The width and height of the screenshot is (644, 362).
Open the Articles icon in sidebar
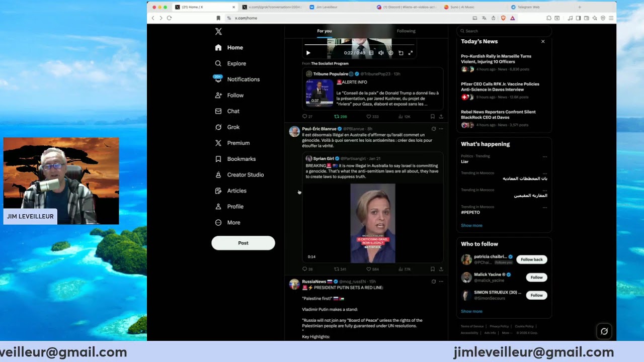218,191
